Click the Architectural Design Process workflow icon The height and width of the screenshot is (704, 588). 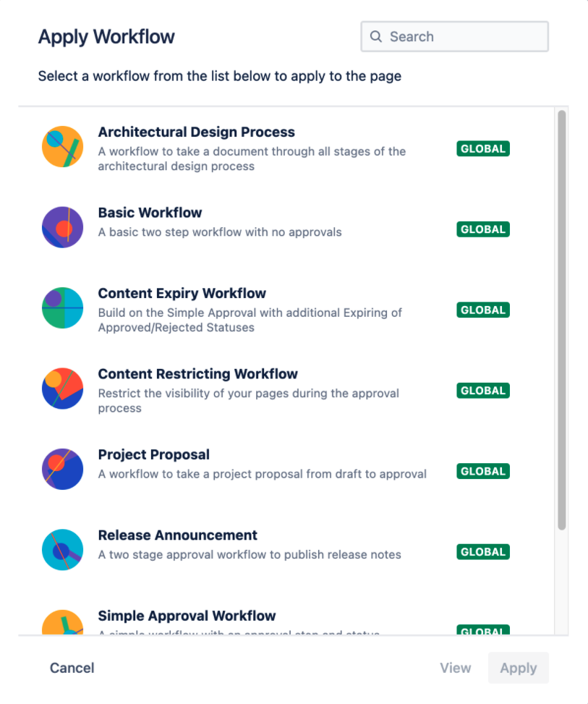click(x=62, y=147)
